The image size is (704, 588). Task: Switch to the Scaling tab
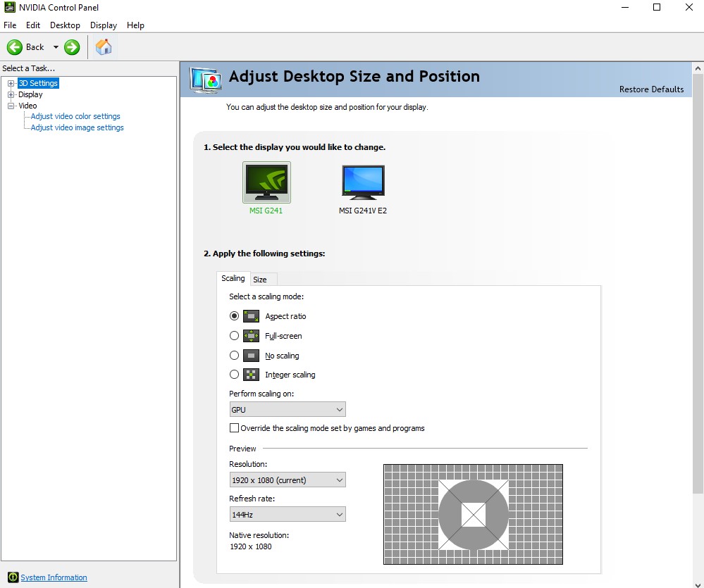click(233, 278)
